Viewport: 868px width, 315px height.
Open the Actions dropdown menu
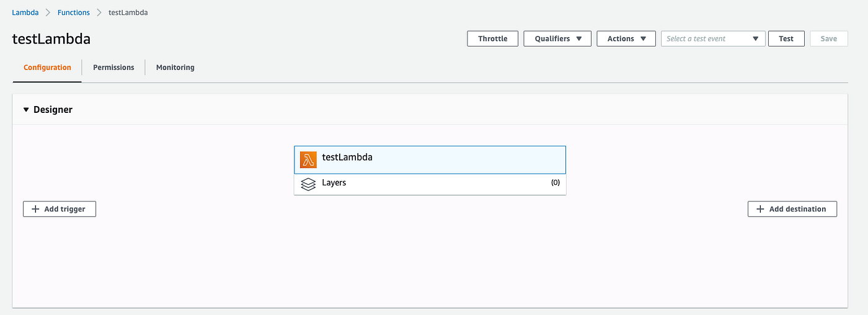pos(626,38)
